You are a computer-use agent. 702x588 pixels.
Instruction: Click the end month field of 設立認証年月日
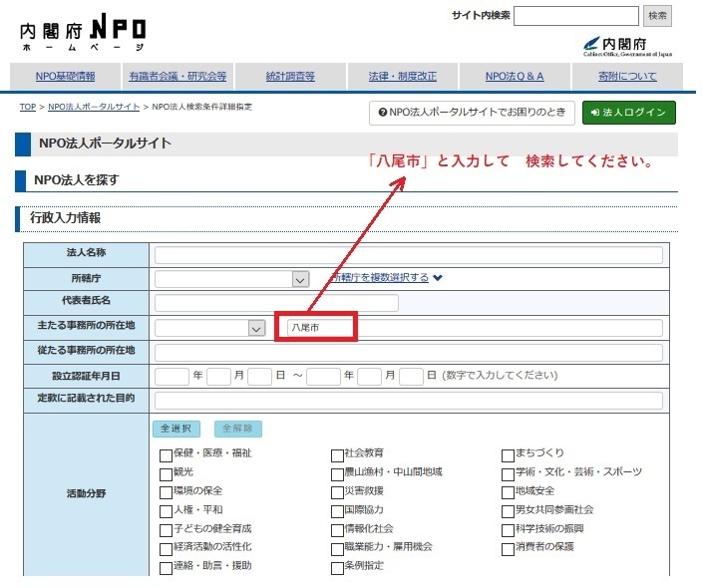point(370,377)
